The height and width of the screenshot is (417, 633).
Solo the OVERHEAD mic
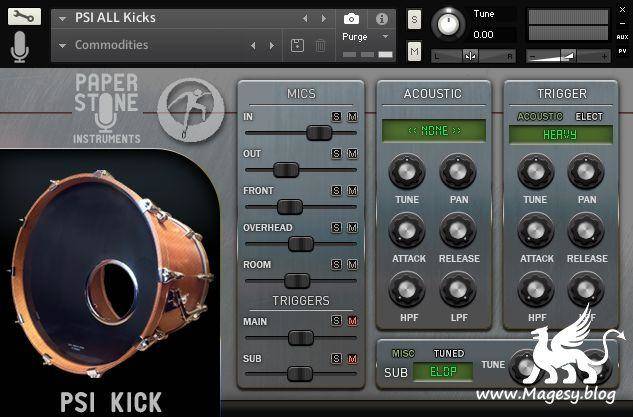(x=336, y=228)
